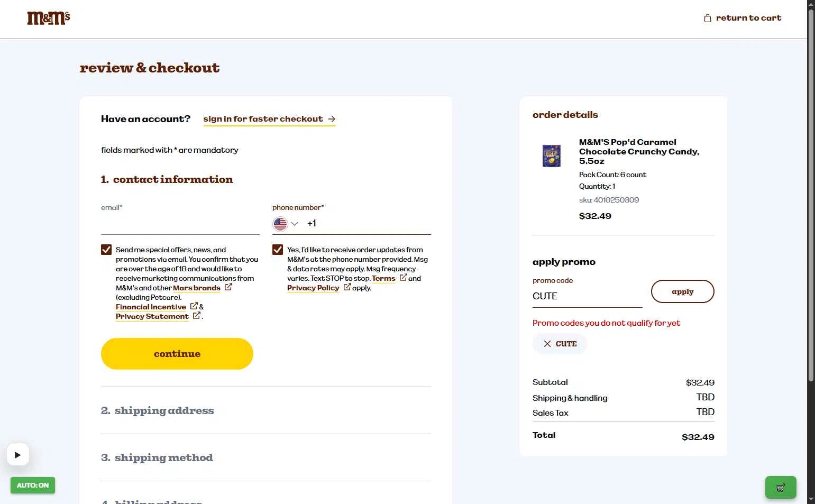Click the page vertical scrollbar thumb
The image size is (815, 504).
(811, 196)
